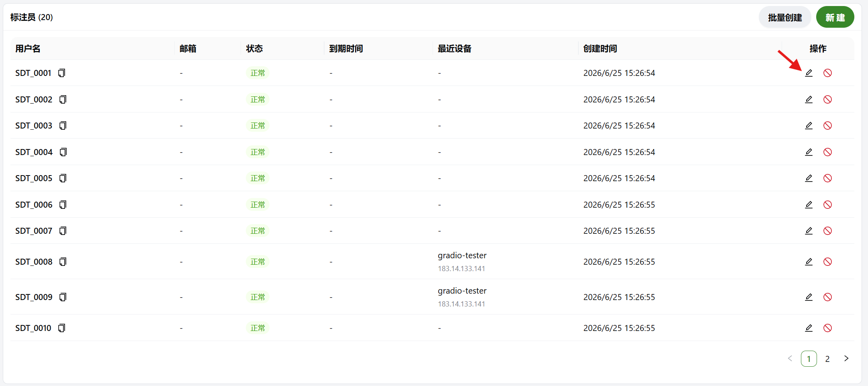The height and width of the screenshot is (386, 868).
Task: Edit the SDT_0006 user
Action: point(809,204)
